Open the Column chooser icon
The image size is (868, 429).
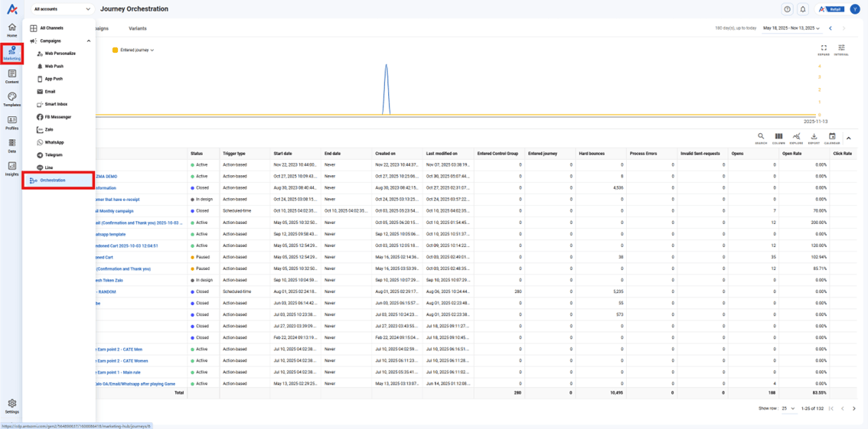(x=778, y=138)
